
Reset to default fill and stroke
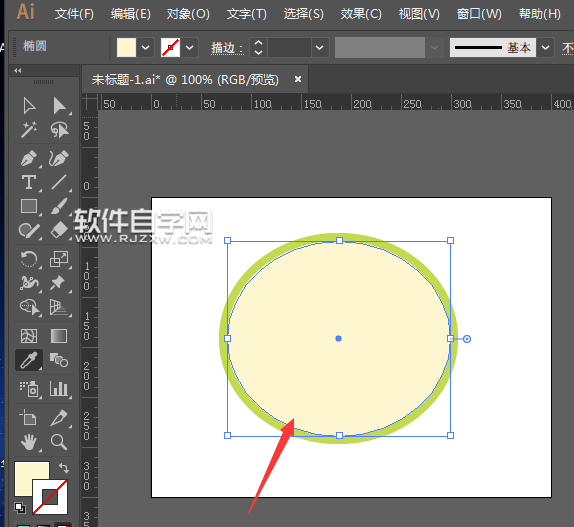coord(20,508)
